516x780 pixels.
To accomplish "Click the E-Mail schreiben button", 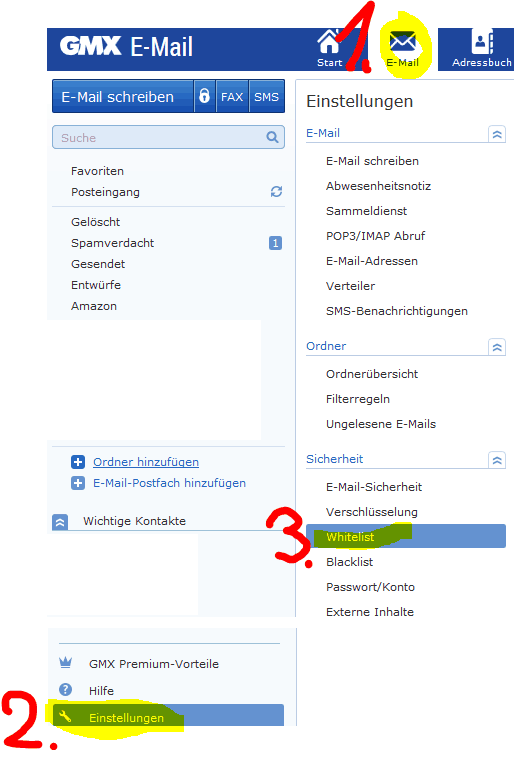I will [x=123, y=96].
